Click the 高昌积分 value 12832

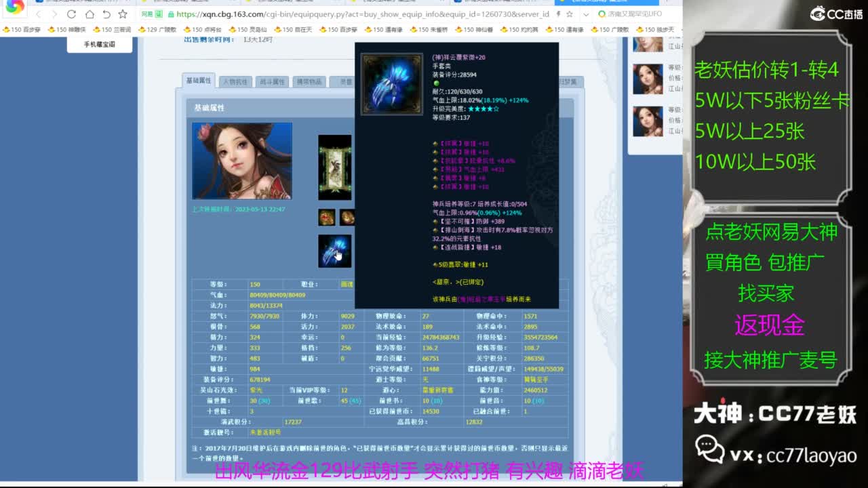[x=474, y=422]
